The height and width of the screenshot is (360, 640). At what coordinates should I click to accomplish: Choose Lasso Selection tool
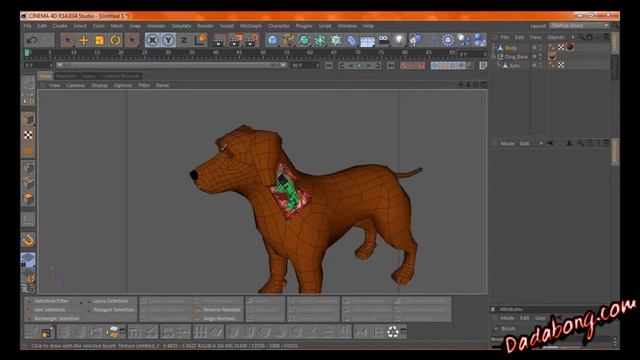pyautogui.click(x=111, y=301)
